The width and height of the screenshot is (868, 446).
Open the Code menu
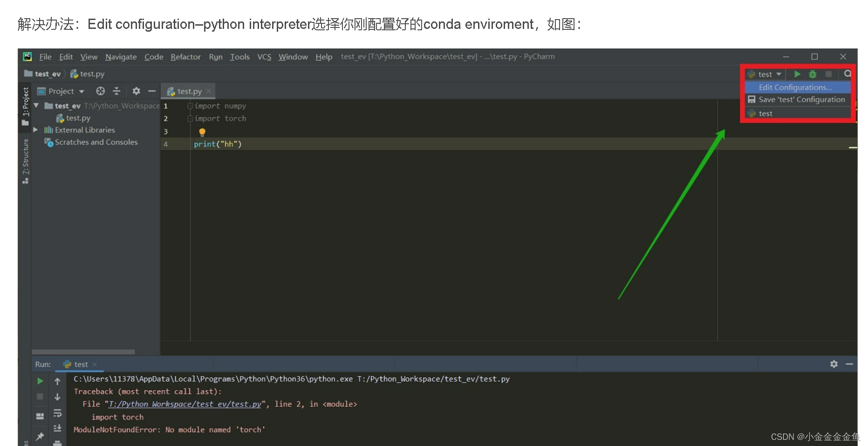point(154,56)
